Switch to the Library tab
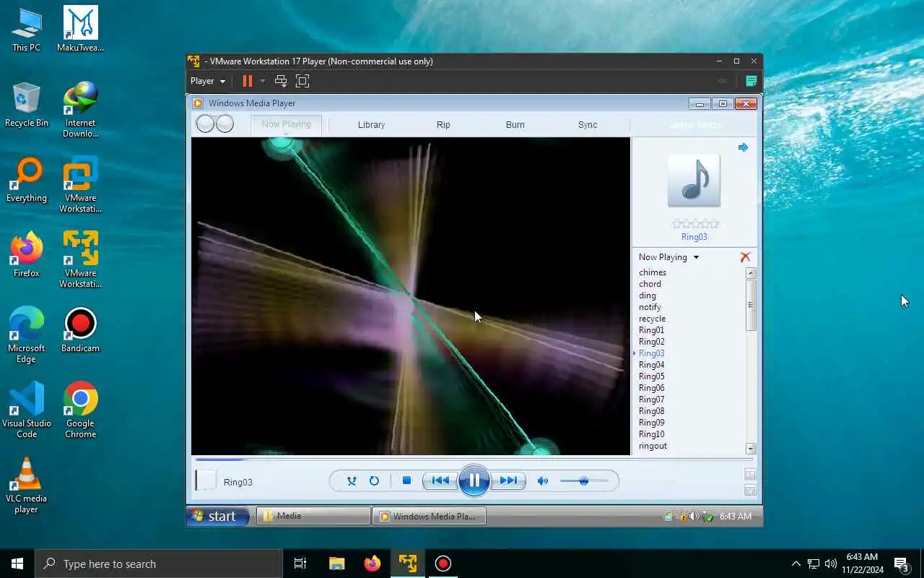The height and width of the screenshot is (578, 924). (x=371, y=124)
